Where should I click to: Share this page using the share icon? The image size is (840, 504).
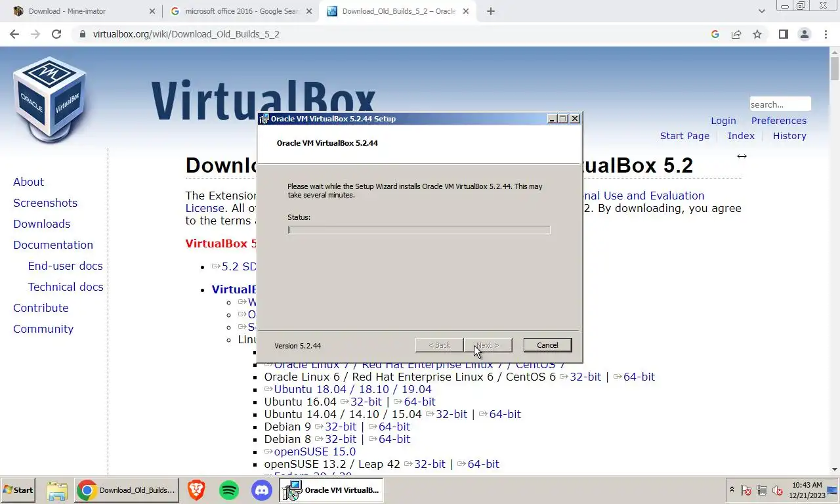[x=736, y=34]
